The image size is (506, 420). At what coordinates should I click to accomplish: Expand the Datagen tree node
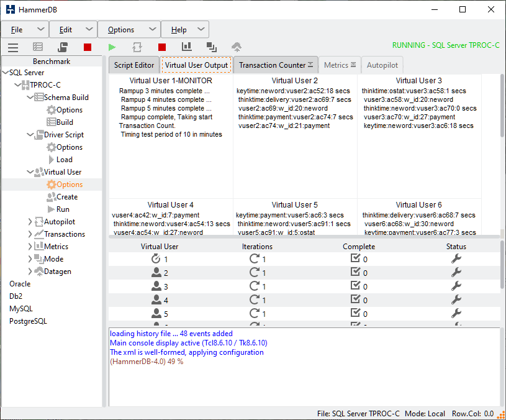click(x=30, y=272)
